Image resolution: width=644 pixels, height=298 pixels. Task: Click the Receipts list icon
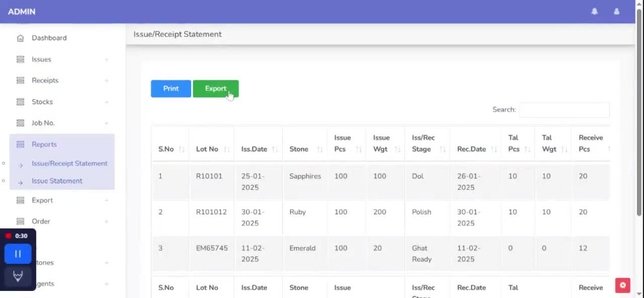[x=20, y=80]
